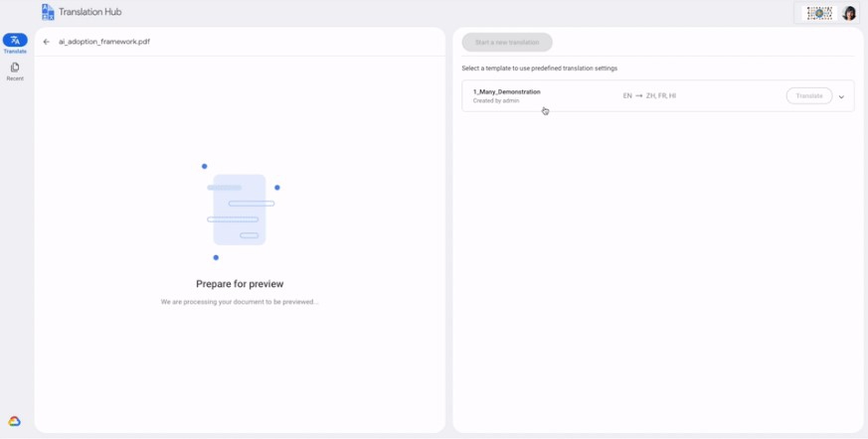
Task: Click the Created by admin text
Action: coord(496,101)
